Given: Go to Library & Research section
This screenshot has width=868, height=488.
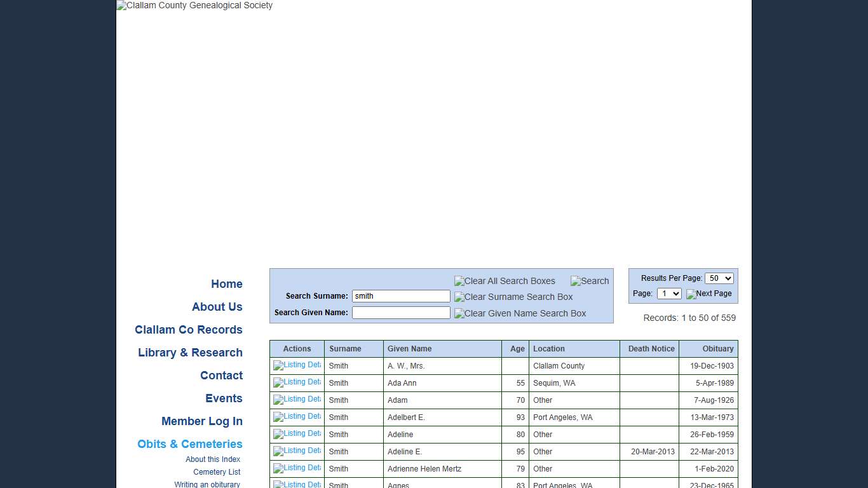Looking at the screenshot, I should pos(190,353).
